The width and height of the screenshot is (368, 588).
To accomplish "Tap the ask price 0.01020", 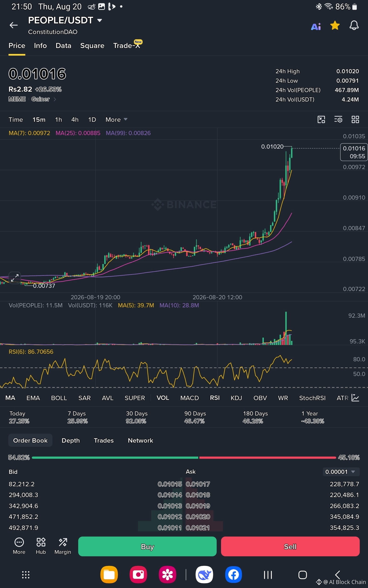I will pos(198,517).
